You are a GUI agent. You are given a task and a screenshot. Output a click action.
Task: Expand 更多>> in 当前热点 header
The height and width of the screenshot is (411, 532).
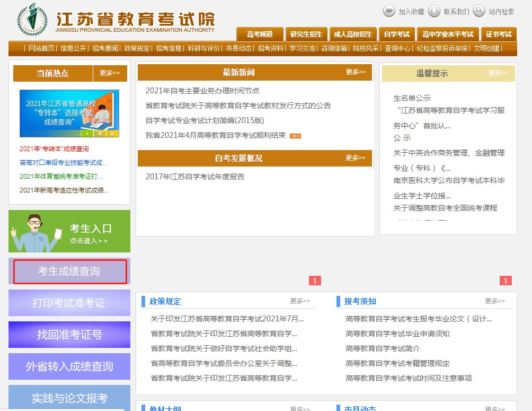(110, 73)
